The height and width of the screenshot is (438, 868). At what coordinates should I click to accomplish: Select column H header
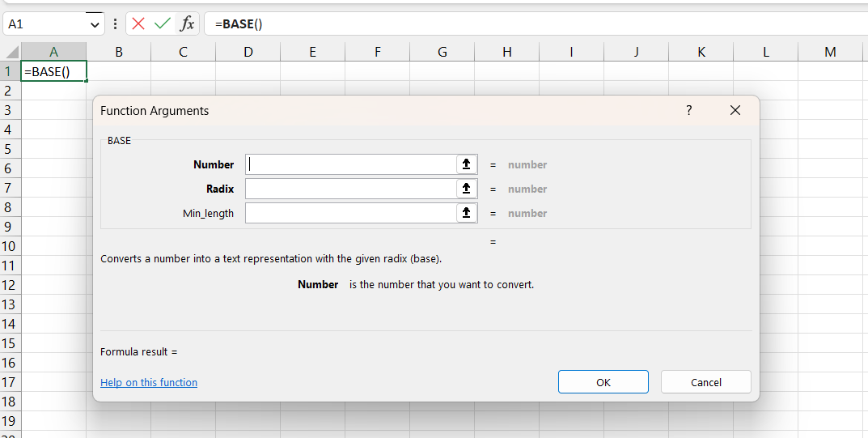click(506, 52)
